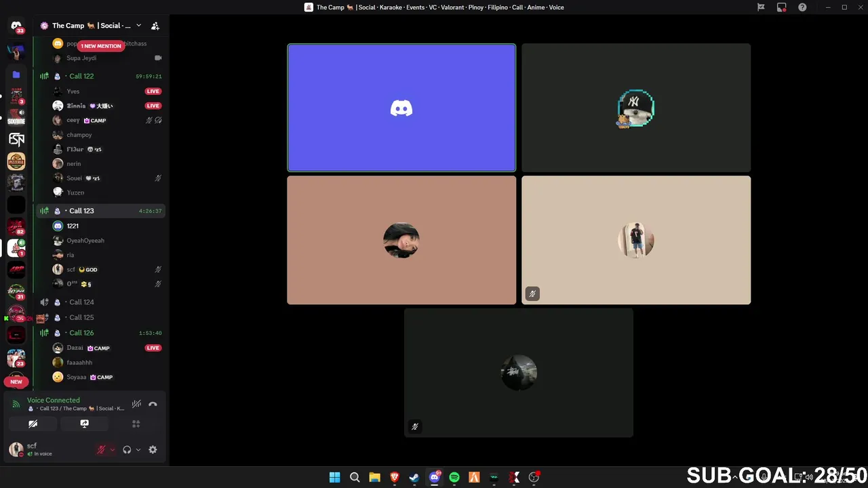The width and height of the screenshot is (868, 488).
Task: Join the Call 124 voice channel
Action: tap(101, 302)
